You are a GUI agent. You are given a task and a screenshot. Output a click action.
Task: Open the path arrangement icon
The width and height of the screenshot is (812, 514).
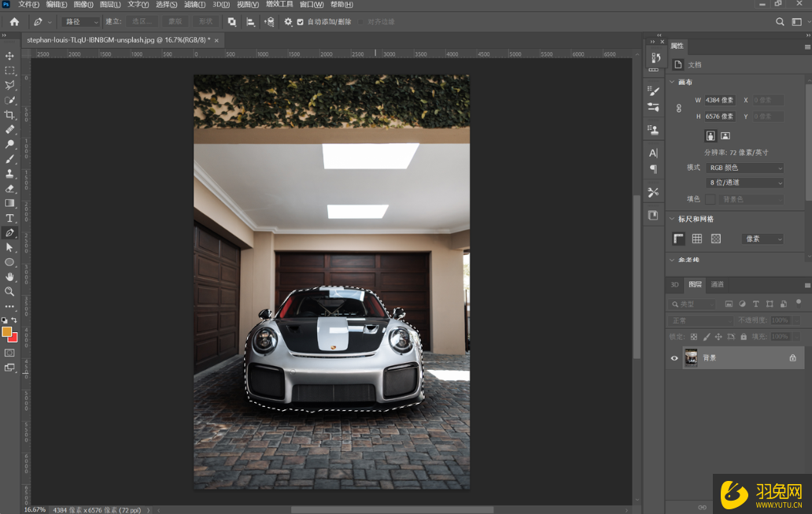269,22
